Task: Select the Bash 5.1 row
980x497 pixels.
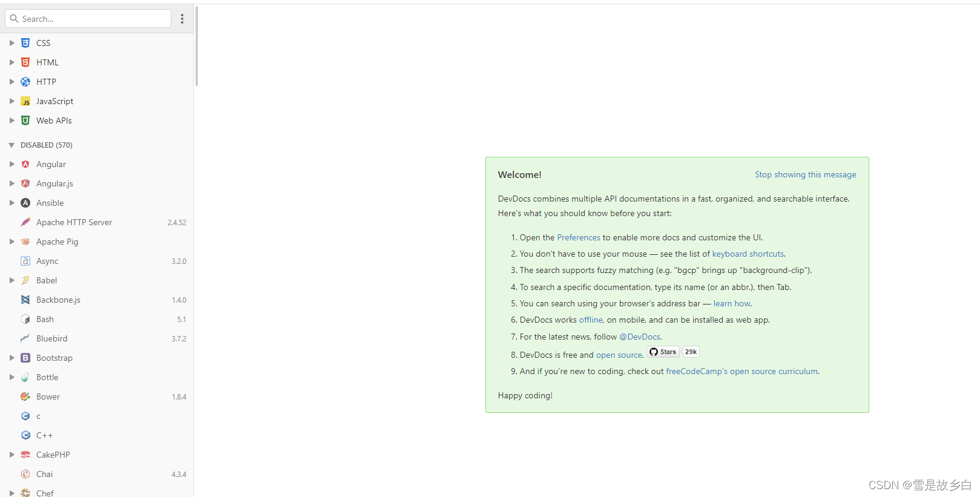Action: tap(97, 319)
